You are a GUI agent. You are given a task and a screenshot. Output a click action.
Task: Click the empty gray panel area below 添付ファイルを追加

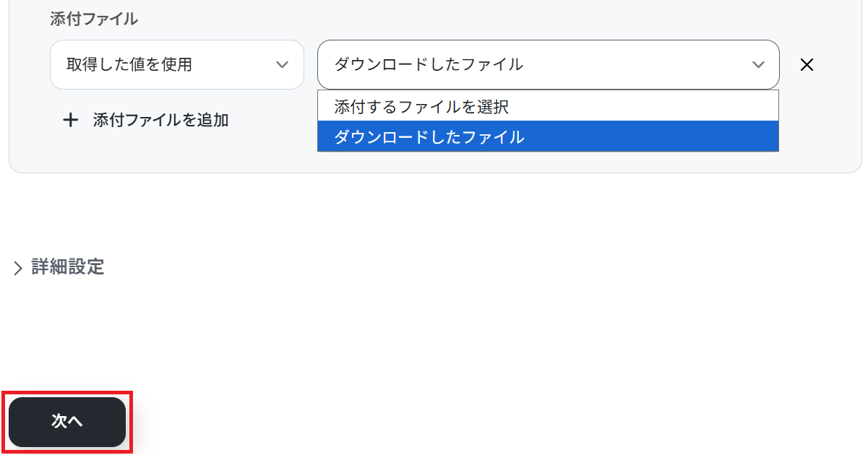181,155
